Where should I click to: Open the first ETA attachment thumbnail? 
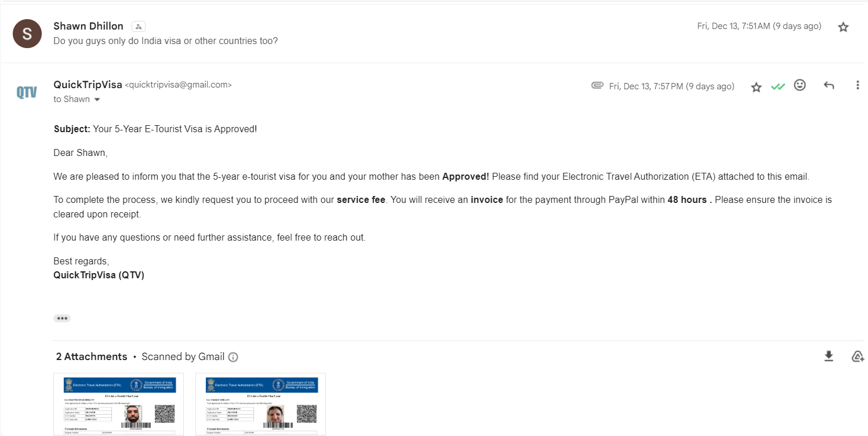(118, 405)
